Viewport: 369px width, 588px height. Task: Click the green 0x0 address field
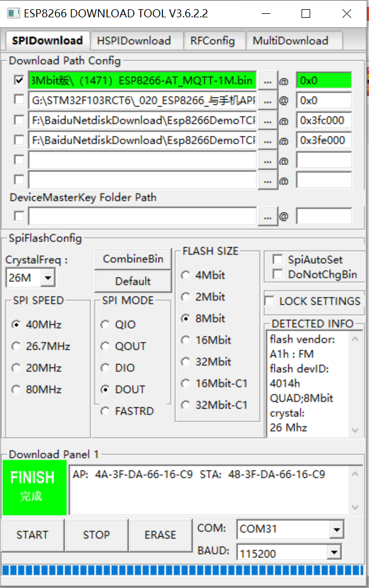[x=324, y=81]
